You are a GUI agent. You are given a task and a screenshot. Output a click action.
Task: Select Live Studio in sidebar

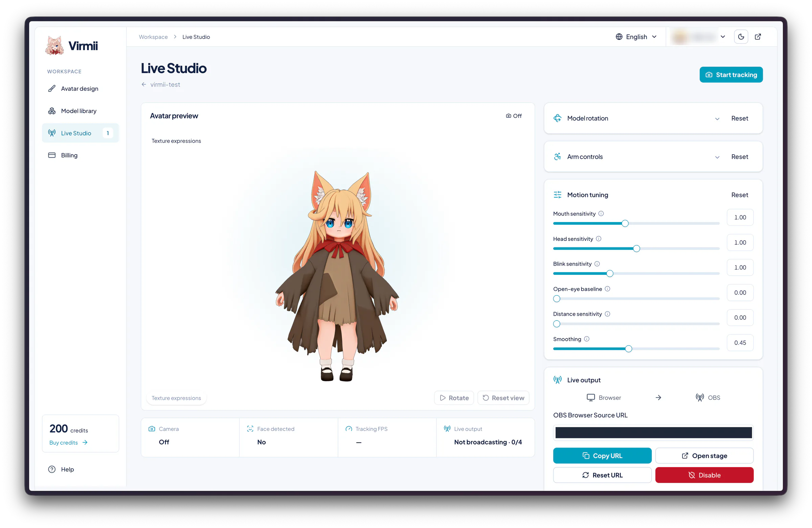pyautogui.click(x=80, y=133)
